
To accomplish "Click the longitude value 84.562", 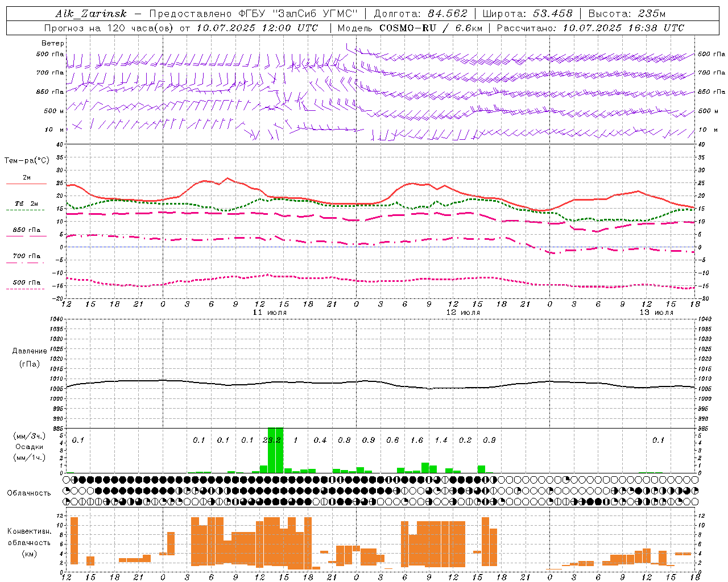I will [x=448, y=14].
